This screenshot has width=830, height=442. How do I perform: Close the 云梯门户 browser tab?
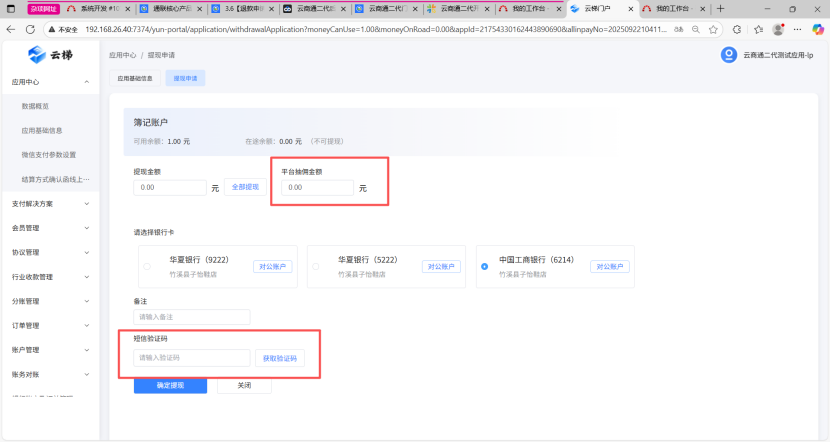click(x=629, y=8)
